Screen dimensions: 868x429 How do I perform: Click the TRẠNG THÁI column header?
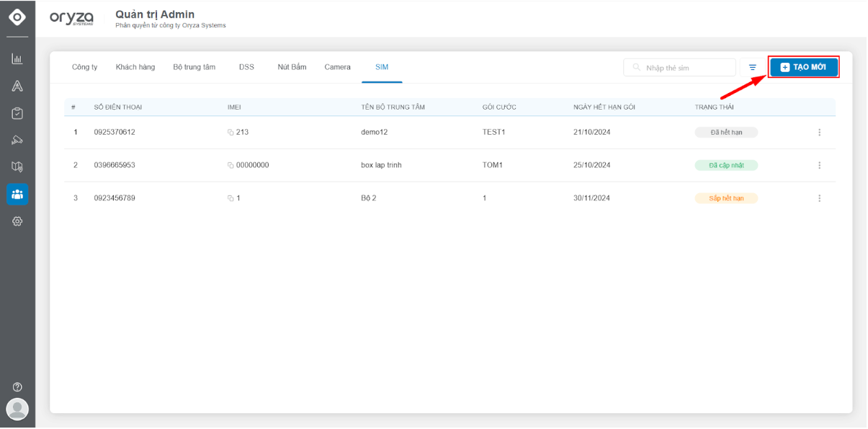tap(715, 107)
